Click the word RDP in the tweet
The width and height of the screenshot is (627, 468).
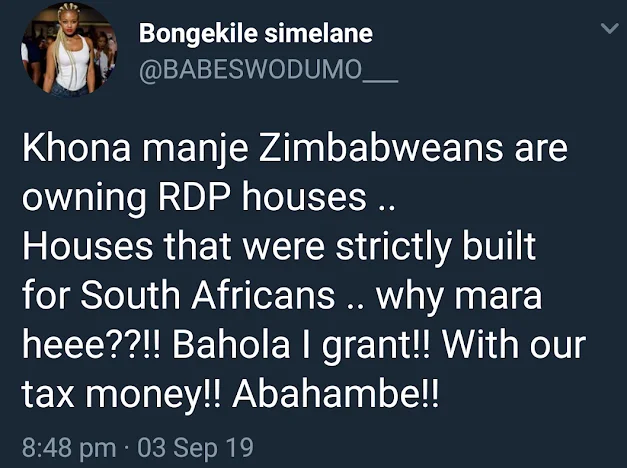pos(194,197)
